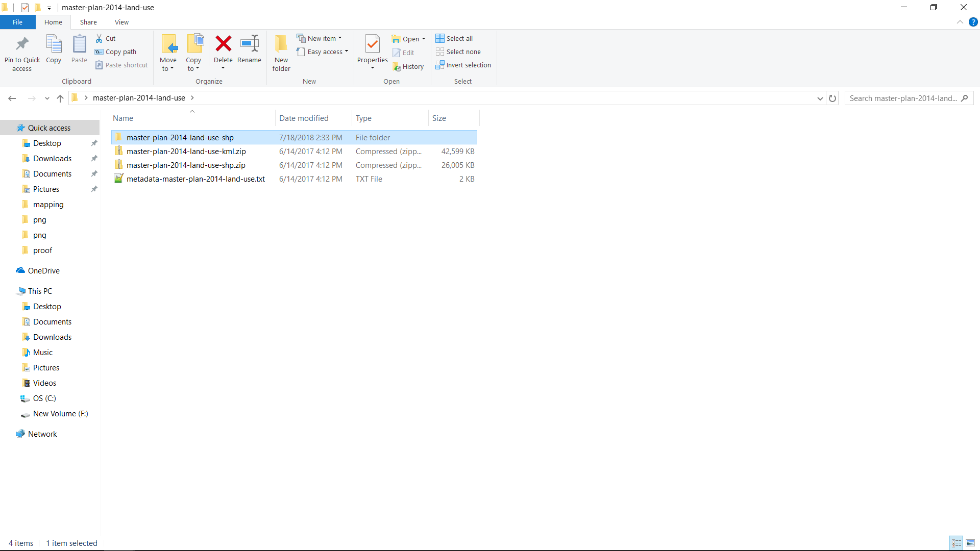
Task: Expand the address bar history dropdown
Action: pos(820,98)
